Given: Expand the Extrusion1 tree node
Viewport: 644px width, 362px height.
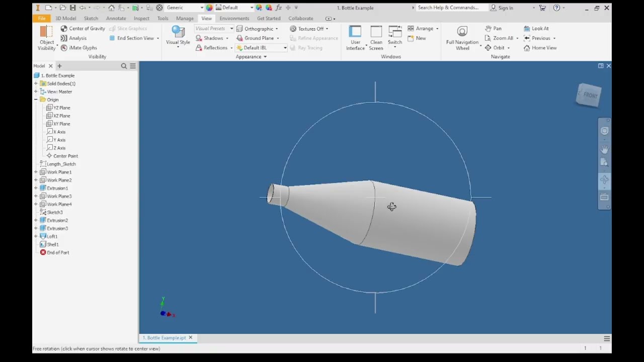Looking at the screenshot, I should pos(36,188).
